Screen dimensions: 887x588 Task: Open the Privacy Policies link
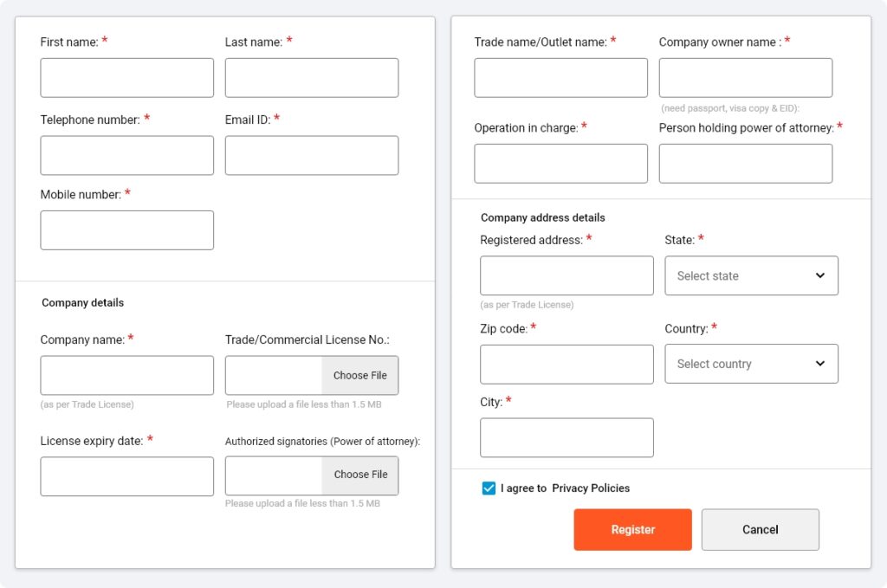(x=591, y=488)
